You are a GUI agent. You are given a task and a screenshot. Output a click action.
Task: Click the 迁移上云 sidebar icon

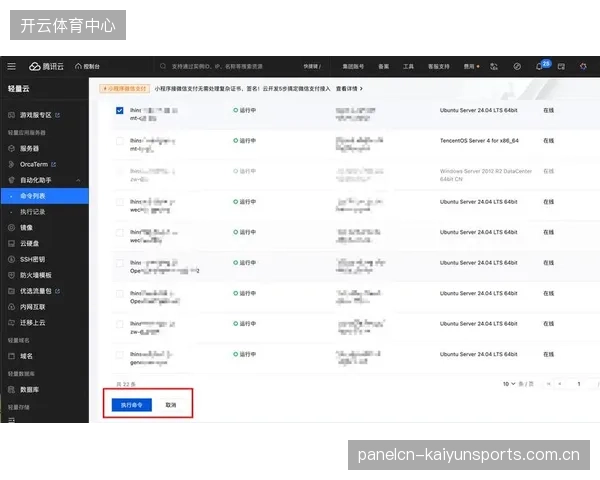tap(11, 323)
